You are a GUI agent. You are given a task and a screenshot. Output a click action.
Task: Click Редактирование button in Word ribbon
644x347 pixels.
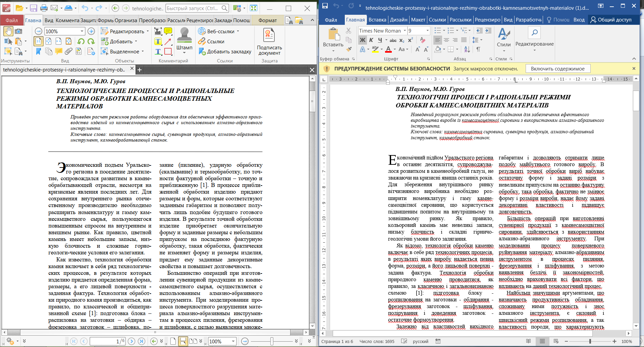pyautogui.click(x=534, y=39)
